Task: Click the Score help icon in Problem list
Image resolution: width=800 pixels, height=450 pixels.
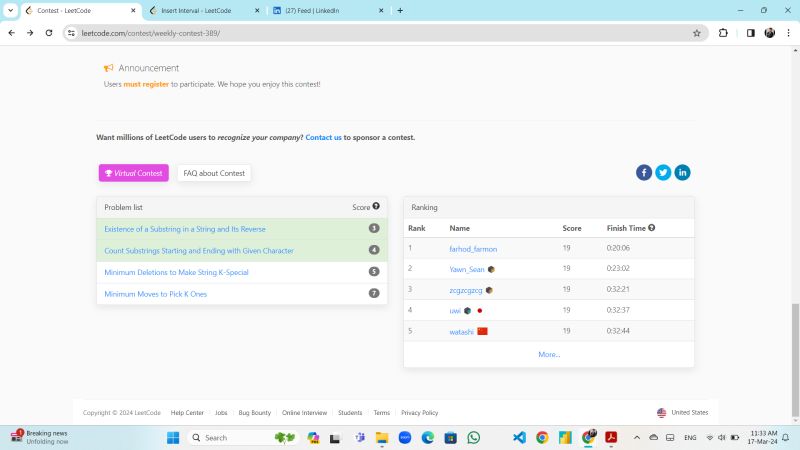Action: (376, 206)
